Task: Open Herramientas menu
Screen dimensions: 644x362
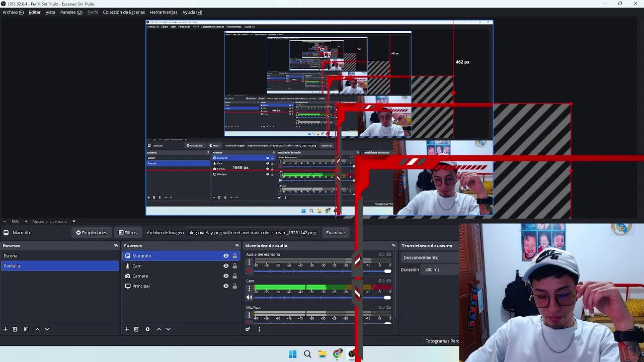Action: point(164,12)
